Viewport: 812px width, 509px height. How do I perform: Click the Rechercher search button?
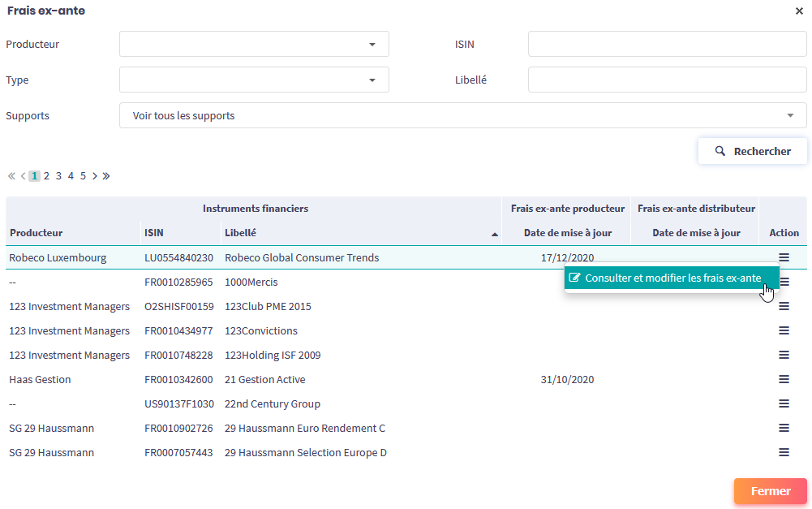click(752, 151)
